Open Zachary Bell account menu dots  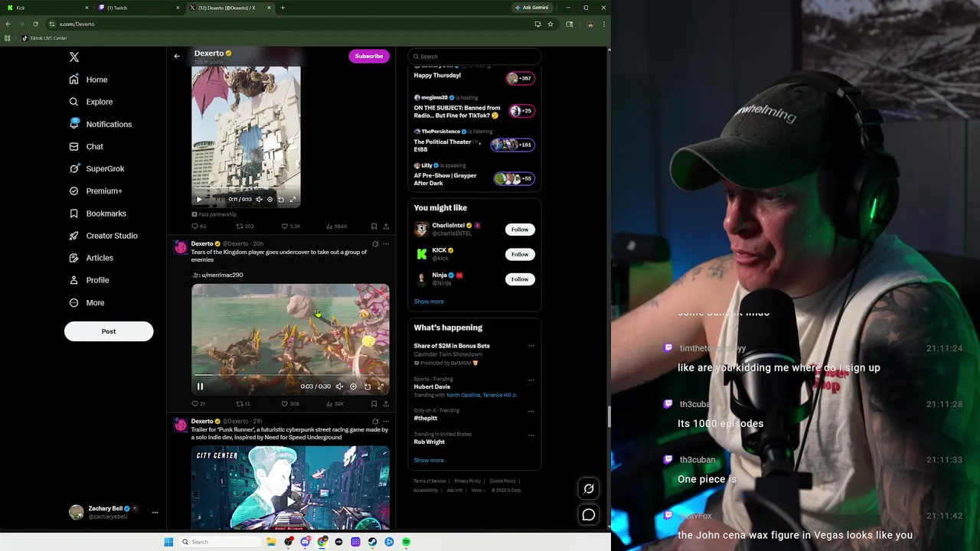pyautogui.click(x=155, y=512)
